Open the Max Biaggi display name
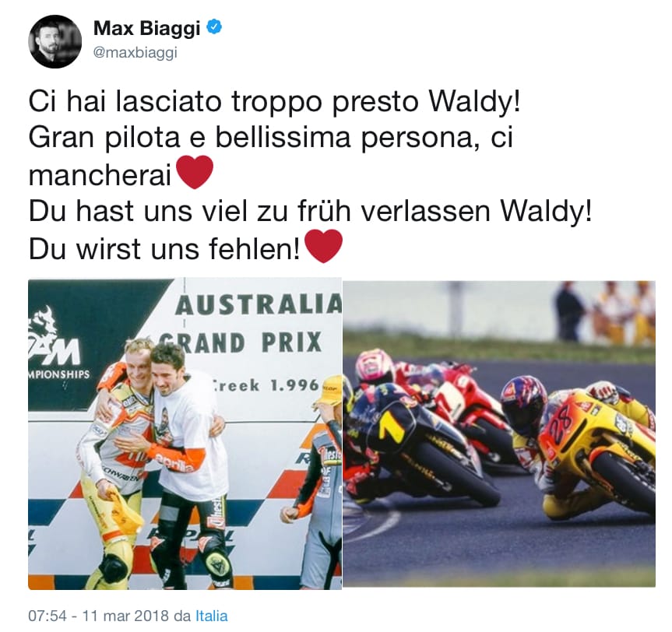This screenshot has height=632, width=672. pos(147,29)
